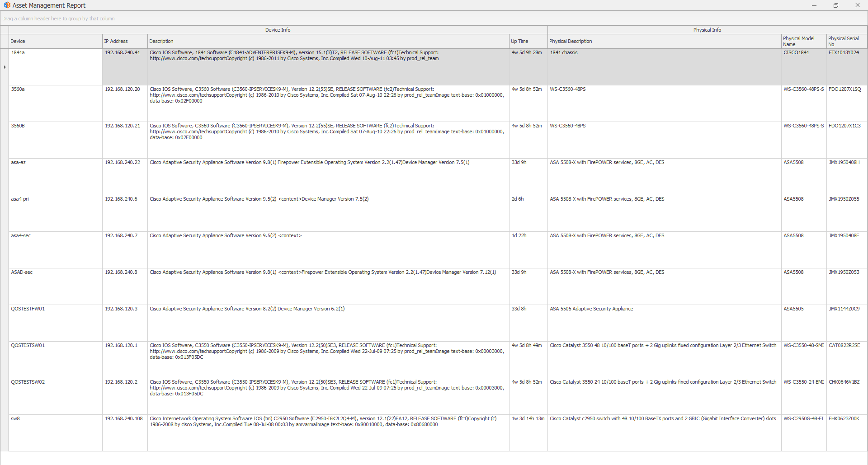Click model name WS-C2950G-48-EI

click(x=804, y=433)
